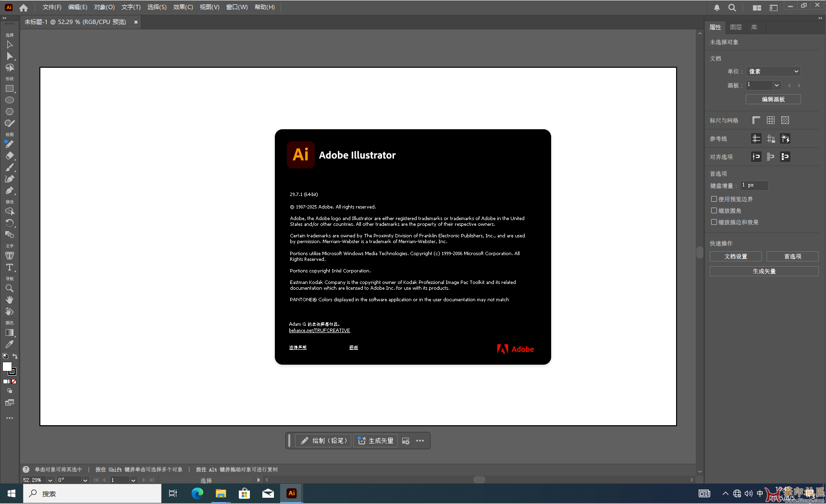Click 生成矢量 button in properties panel

pos(764,271)
